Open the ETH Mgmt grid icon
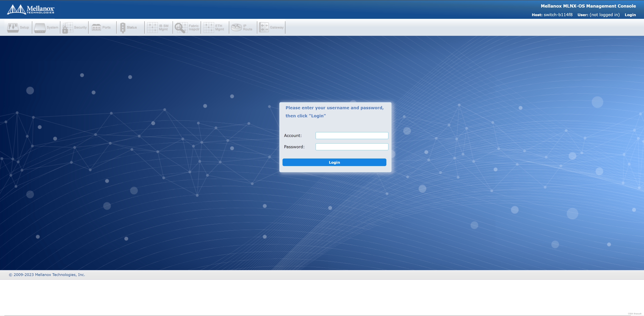This screenshot has width=644, height=316. (209, 28)
